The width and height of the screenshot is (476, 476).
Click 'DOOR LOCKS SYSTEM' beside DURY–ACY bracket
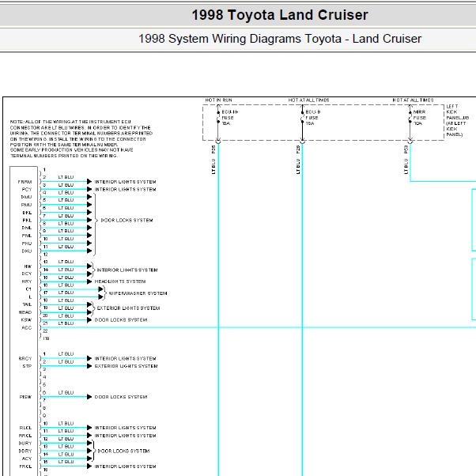(124, 451)
